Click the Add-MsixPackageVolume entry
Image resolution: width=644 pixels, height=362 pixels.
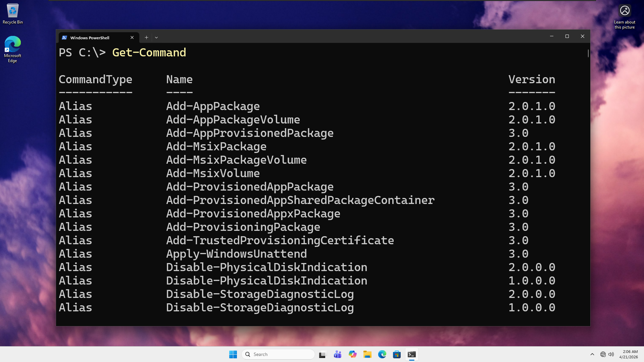coord(236,160)
